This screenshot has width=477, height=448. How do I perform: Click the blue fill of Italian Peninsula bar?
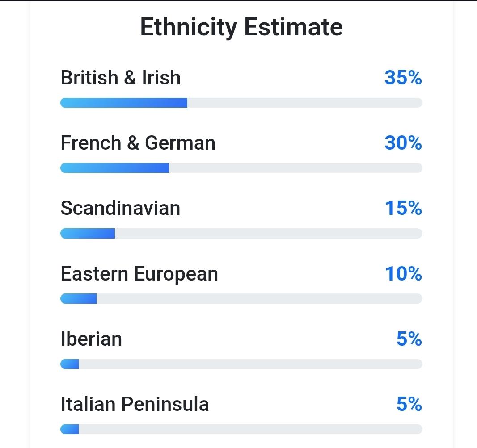(70, 429)
